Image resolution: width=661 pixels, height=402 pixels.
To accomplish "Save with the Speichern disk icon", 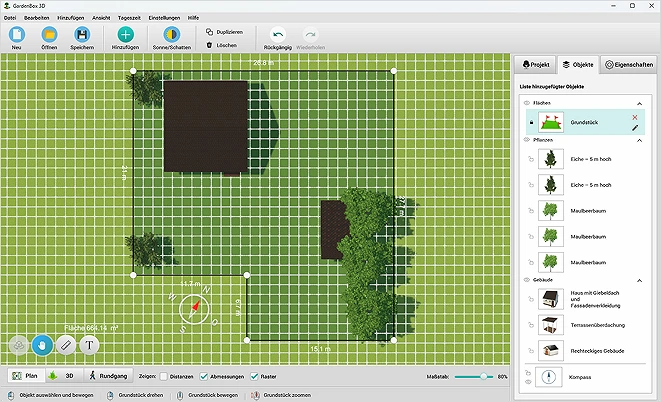I will click(x=82, y=35).
